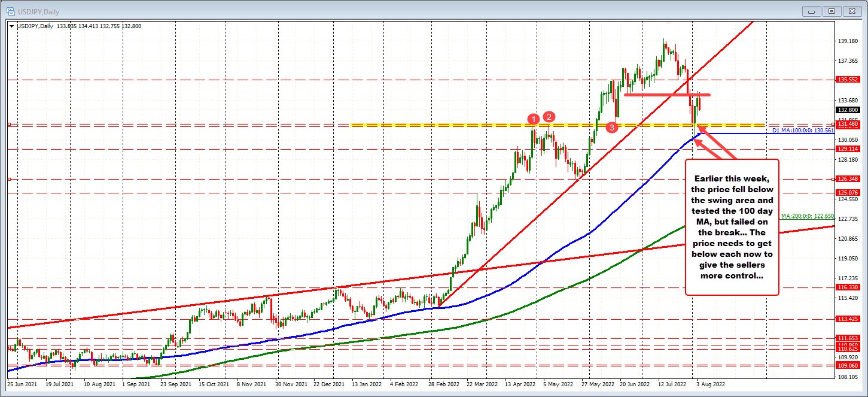
Task: Click the 139.180 price axis value
Action: tap(848, 41)
